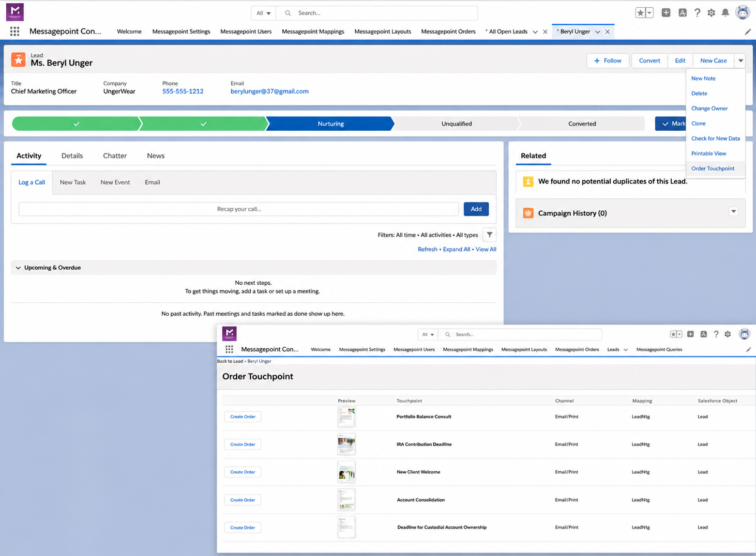756x556 pixels.
Task: Close the All Open Leads tab
Action: point(545,32)
